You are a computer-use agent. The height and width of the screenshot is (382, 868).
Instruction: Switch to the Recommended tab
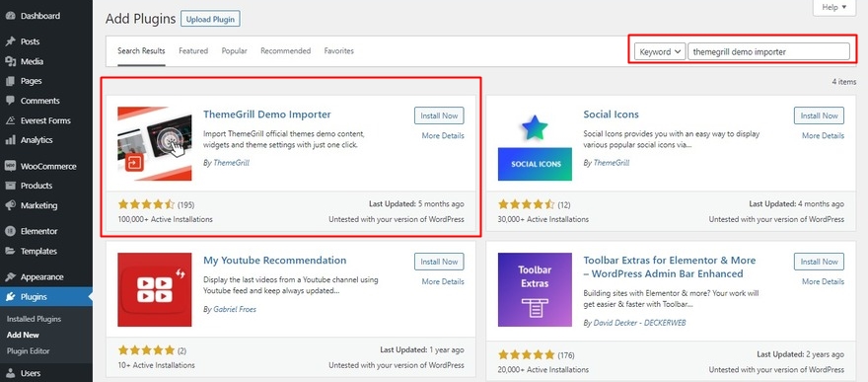point(286,51)
